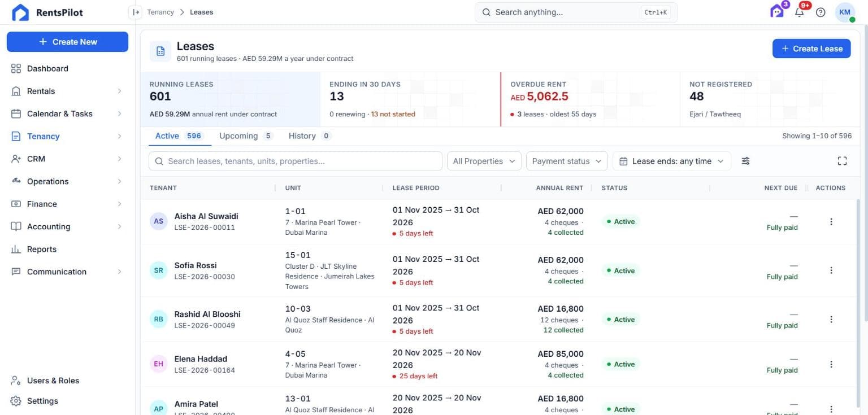Click the Search leases input field
Image resolution: width=868 pixels, height=415 pixels.
point(296,161)
